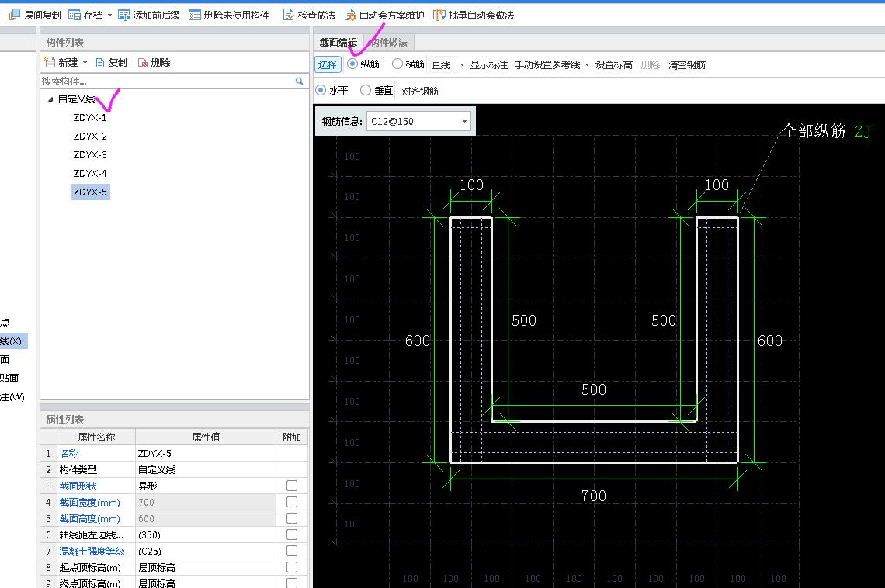Image resolution: width=885 pixels, height=588 pixels.
Task: Click the 选择 select button
Action: [x=328, y=64]
